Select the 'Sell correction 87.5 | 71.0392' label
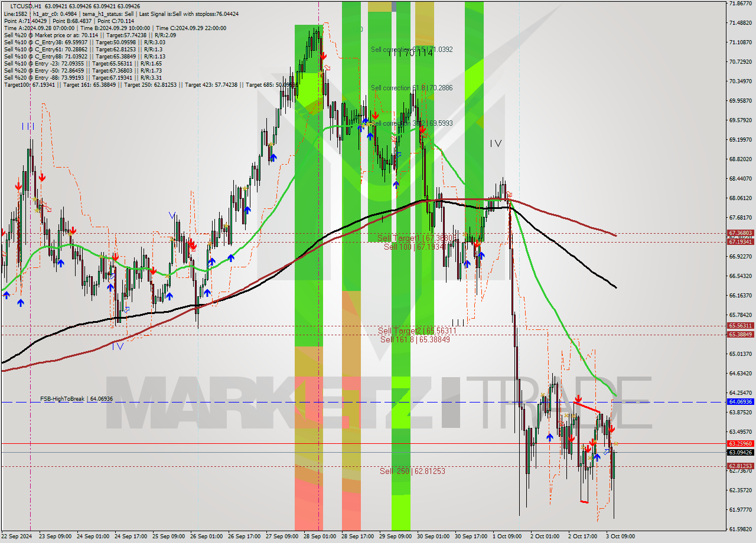Image resolution: width=756 pixels, height=543 pixels. (412, 50)
